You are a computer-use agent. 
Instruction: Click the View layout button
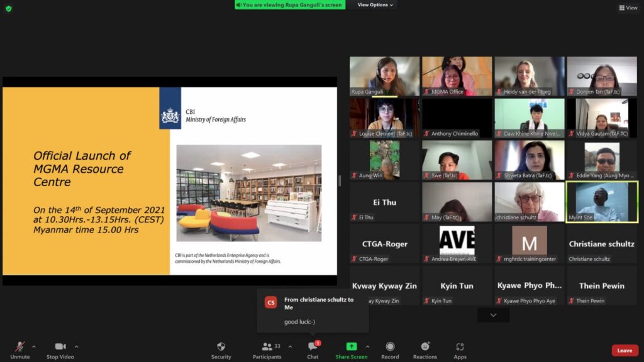(x=628, y=8)
